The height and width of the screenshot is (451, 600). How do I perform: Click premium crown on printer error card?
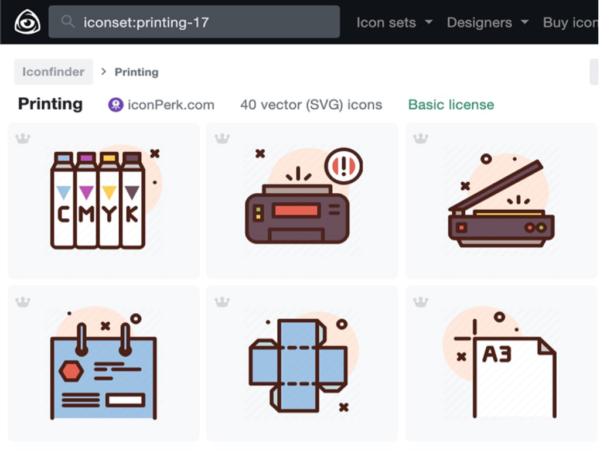click(222, 139)
